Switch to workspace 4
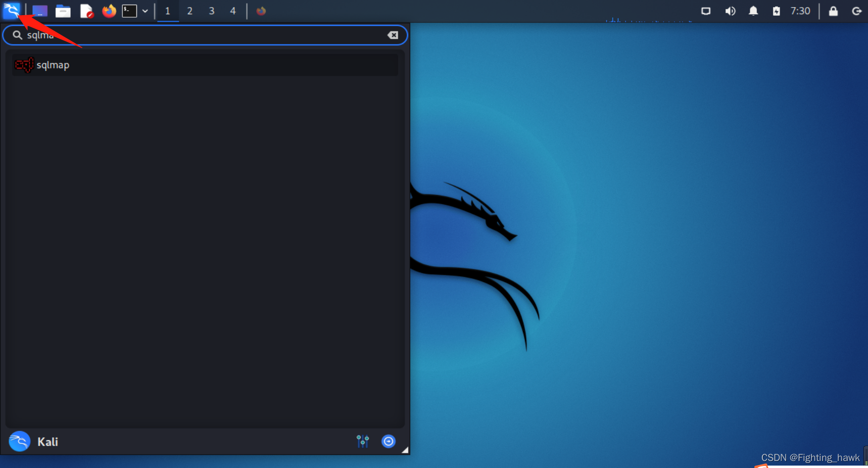The width and height of the screenshot is (868, 468). (x=233, y=11)
